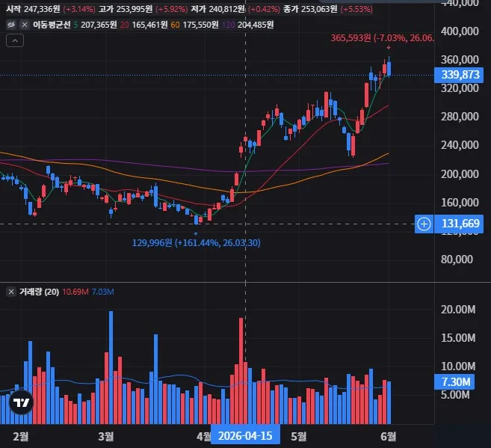Click the tallest red volume bar near April 15

click(241, 371)
